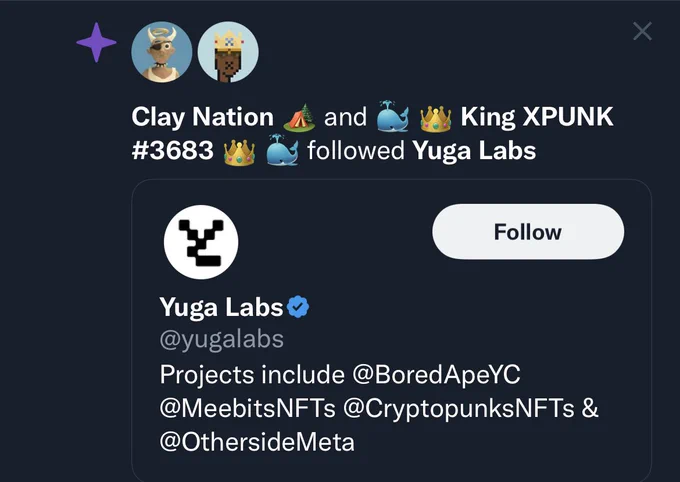The image size is (680, 482).
Task: Click the #3683 text in the headline
Action: click(173, 151)
